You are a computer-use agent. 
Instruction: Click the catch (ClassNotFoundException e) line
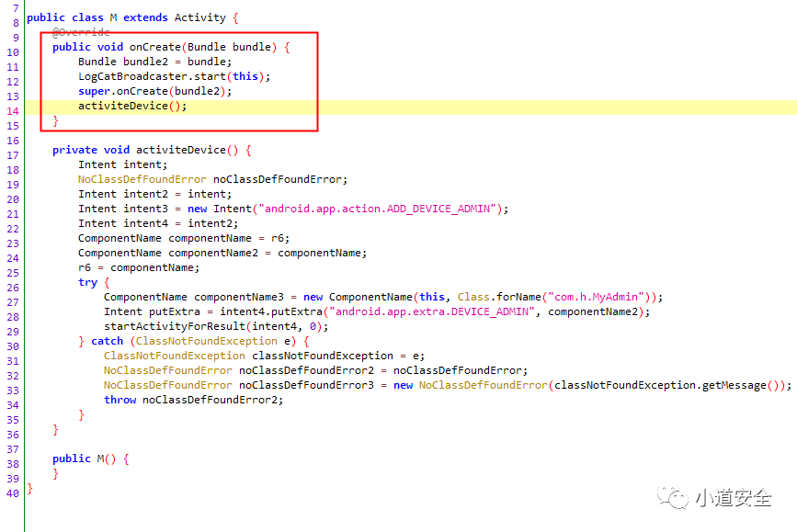(x=194, y=341)
